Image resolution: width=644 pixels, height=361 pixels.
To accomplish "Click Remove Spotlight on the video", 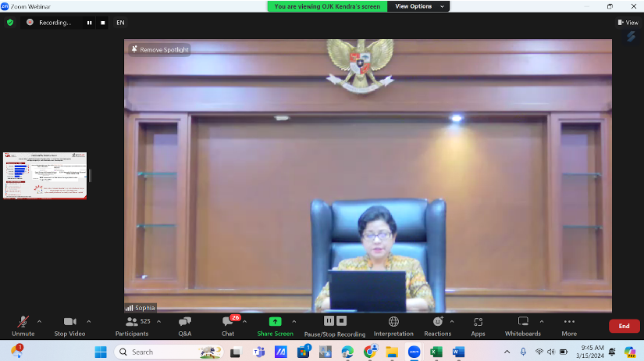I will tap(160, 49).
